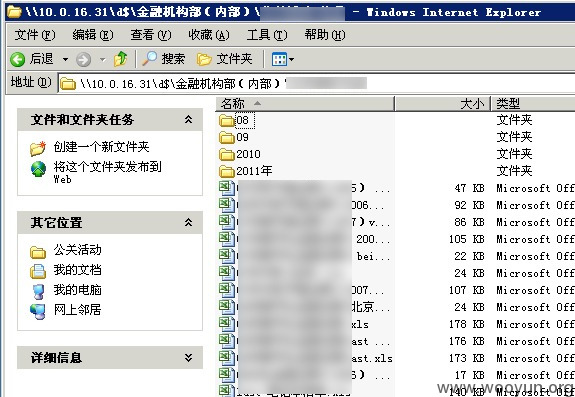The image size is (575, 397).
Task: Click Excel icon of the 176 KB file
Action: click(227, 341)
